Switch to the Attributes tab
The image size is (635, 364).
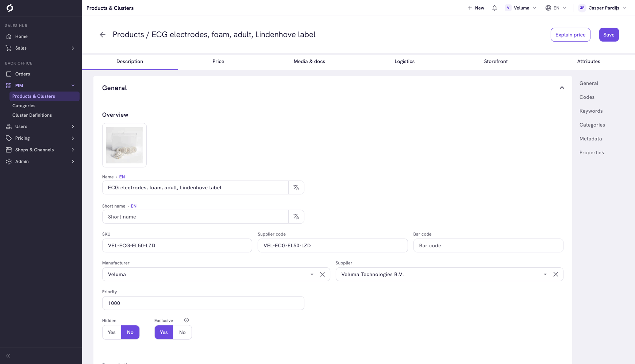point(589,62)
